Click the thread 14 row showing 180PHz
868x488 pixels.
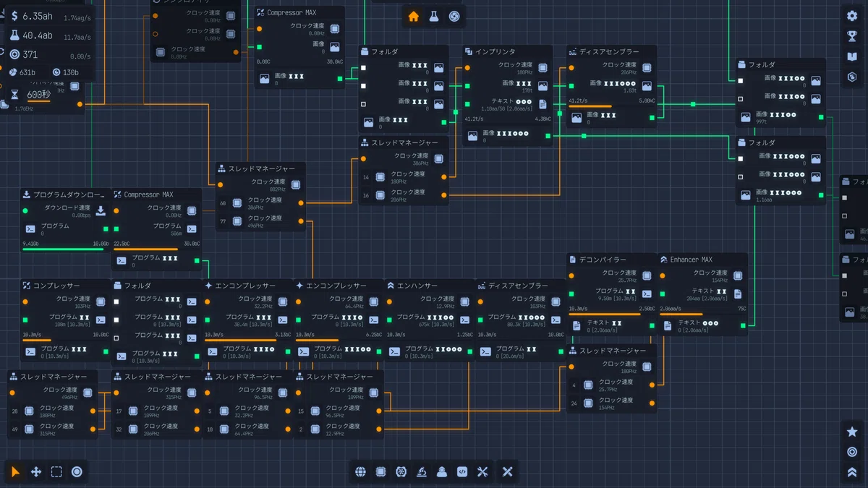(404, 177)
